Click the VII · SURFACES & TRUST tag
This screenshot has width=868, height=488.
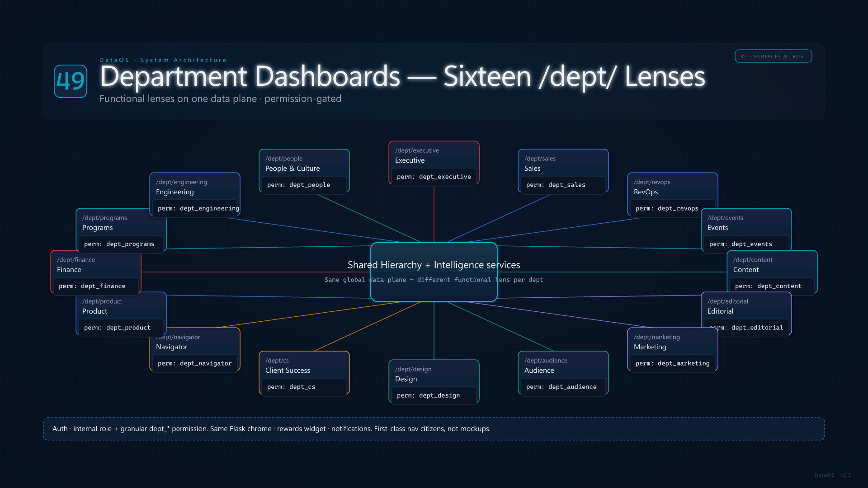click(774, 56)
